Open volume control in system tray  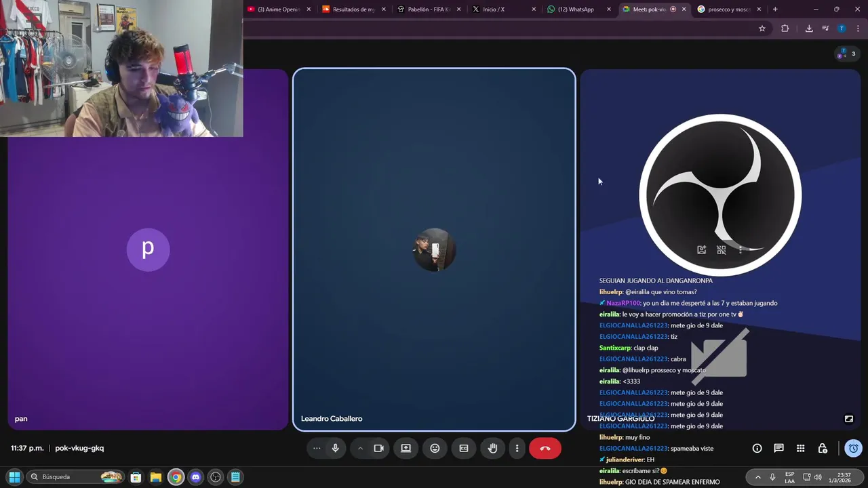818,477
